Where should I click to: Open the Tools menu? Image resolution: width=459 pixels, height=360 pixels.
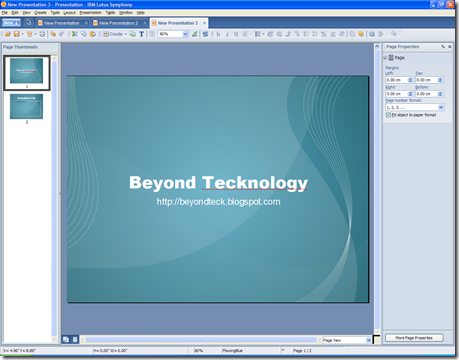pos(55,13)
